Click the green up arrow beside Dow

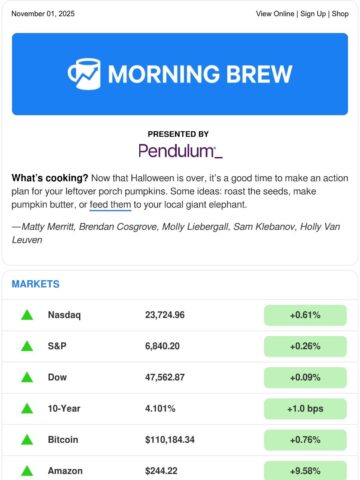pos(27,377)
